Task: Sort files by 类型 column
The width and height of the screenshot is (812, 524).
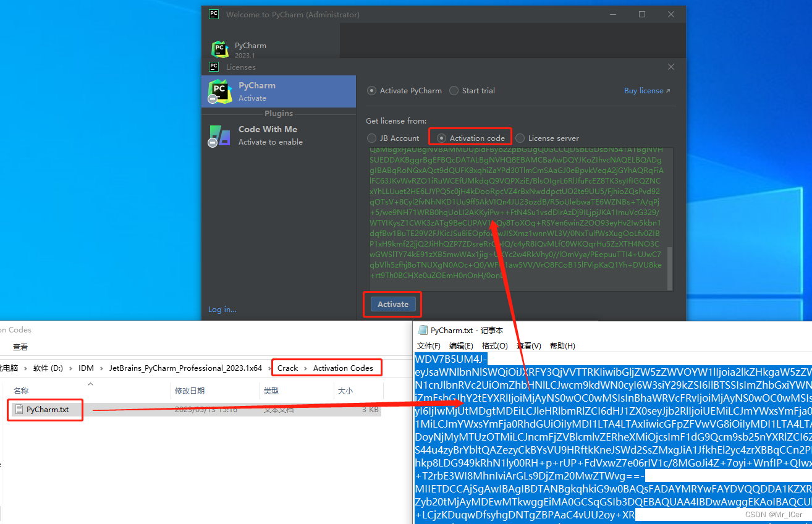Action: click(x=271, y=391)
